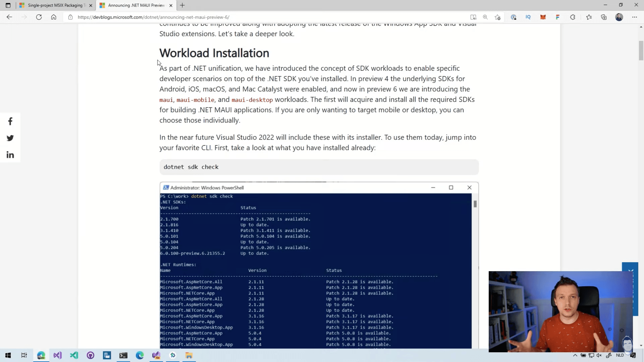Viewport: 644px width, 362px height.
Task: Open the browser home page
Action: click(x=54, y=17)
